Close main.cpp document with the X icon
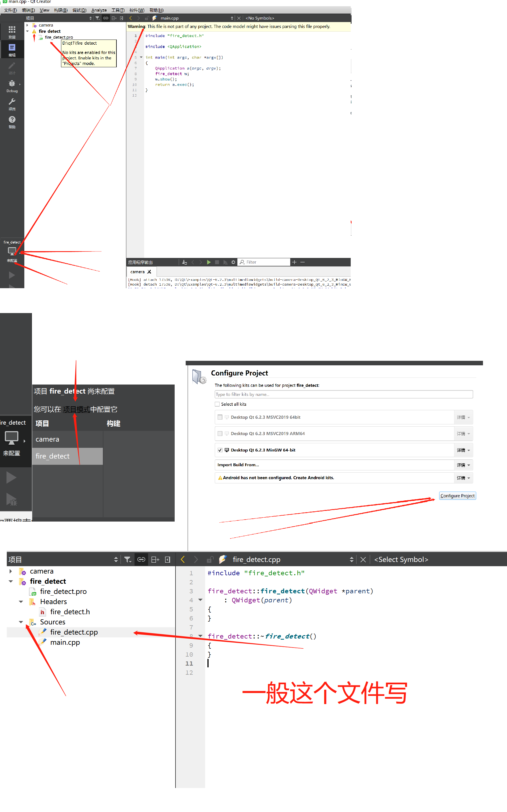Screen dimensions: 507x812 pyautogui.click(x=239, y=18)
